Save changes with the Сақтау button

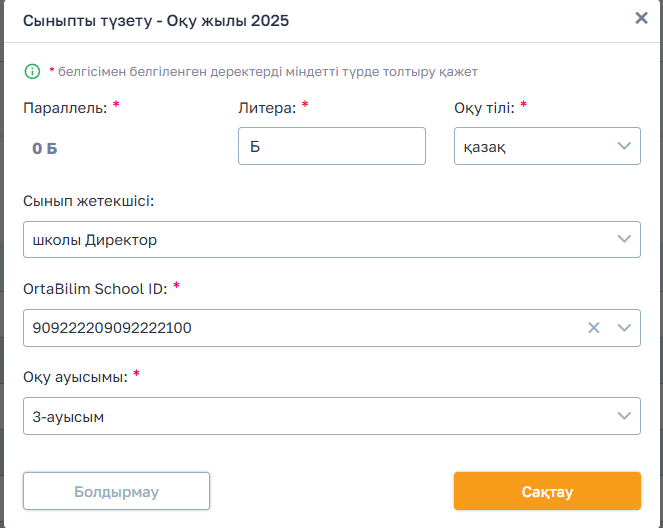click(x=547, y=491)
